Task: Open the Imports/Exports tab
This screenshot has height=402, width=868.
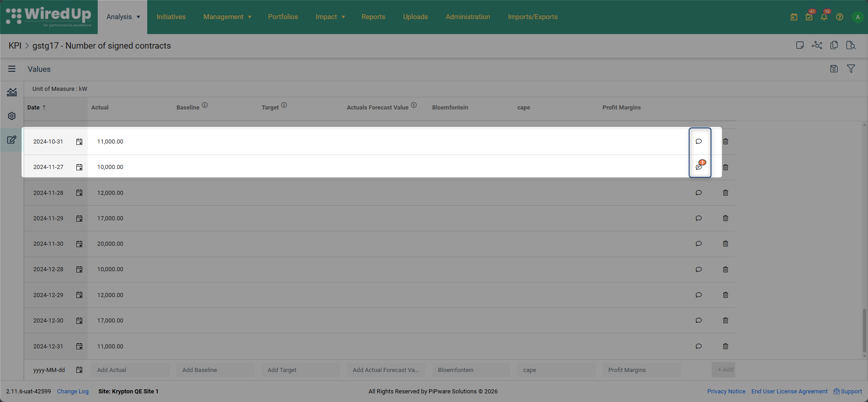Action: tap(533, 17)
